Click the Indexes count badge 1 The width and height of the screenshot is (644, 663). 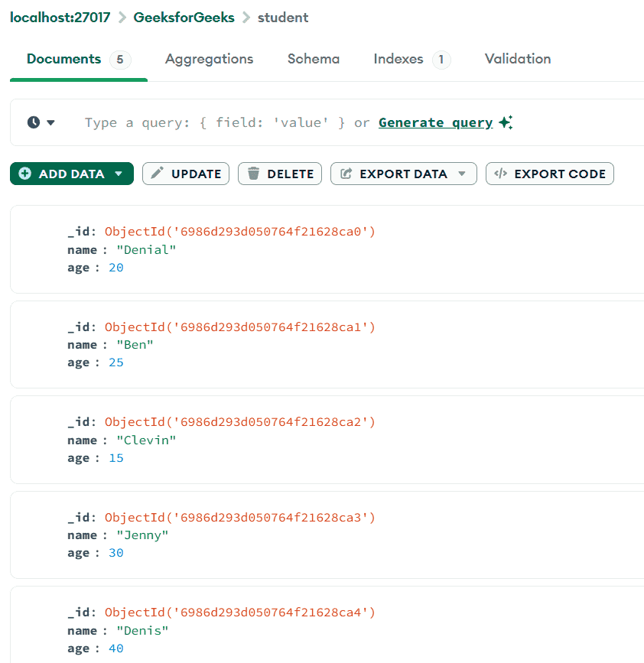coord(441,60)
